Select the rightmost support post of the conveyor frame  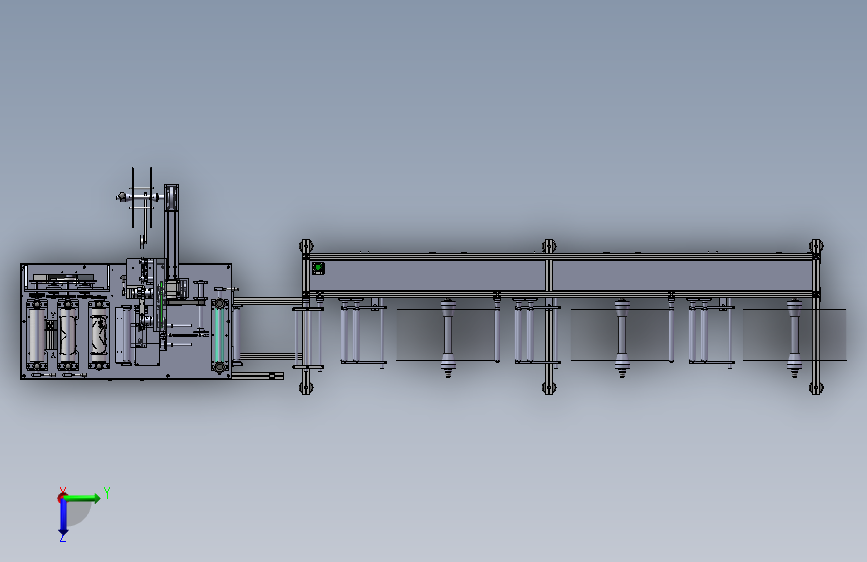point(816,316)
